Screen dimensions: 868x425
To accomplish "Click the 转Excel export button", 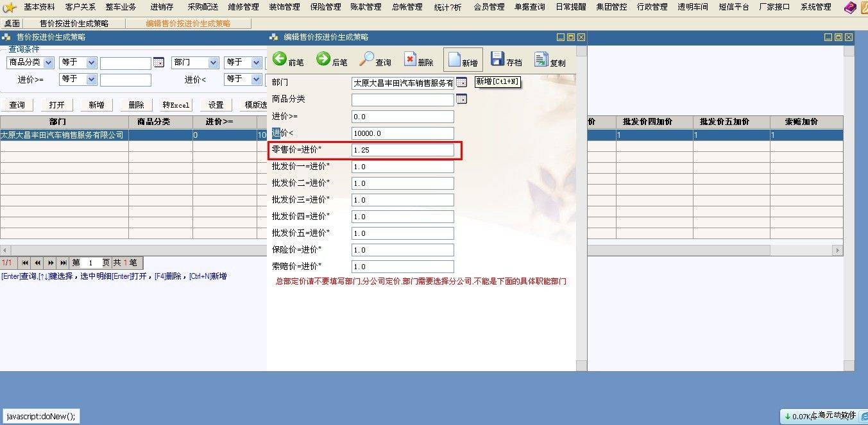I will point(176,105).
